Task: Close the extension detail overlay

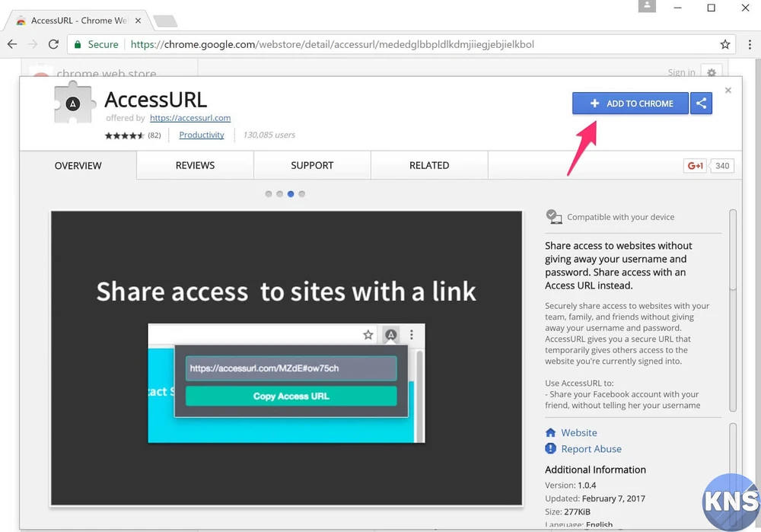Action: [728, 91]
